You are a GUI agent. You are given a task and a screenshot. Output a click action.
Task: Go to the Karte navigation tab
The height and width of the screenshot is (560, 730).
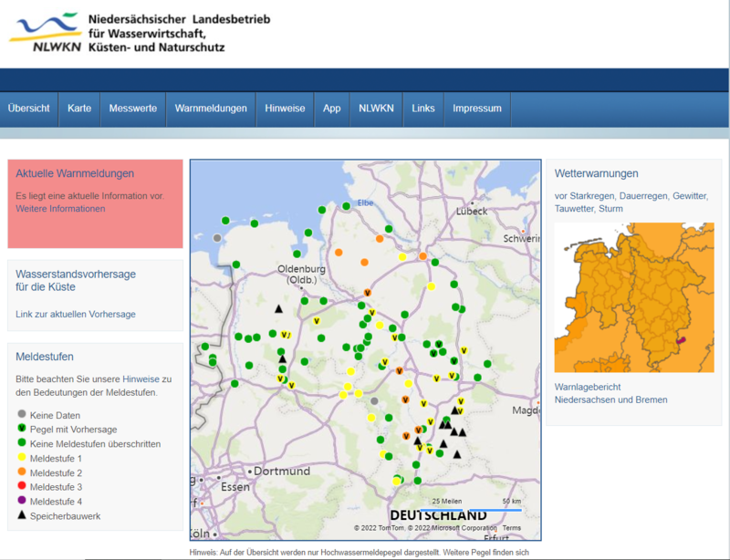(x=79, y=109)
